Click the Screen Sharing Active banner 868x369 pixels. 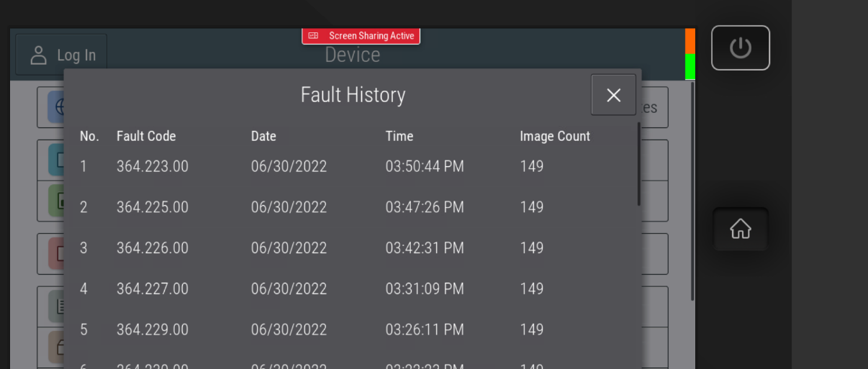(361, 36)
